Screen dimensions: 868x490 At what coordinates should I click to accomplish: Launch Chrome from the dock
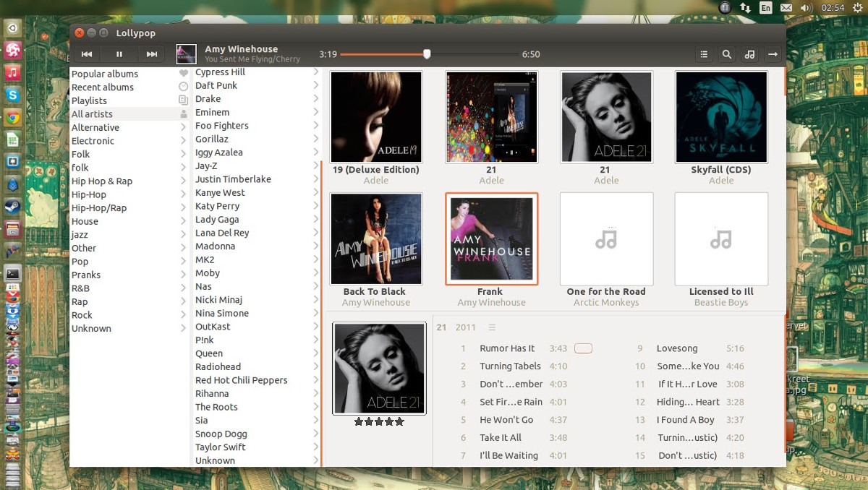tap(13, 117)
